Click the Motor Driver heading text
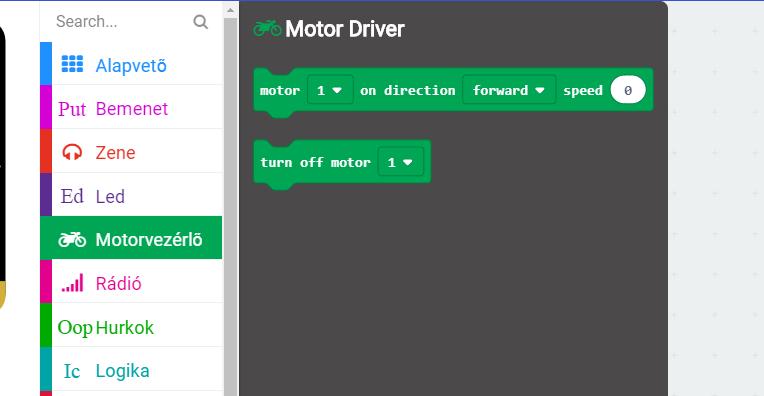The width and height of the screenshot is (764, 396). click(x=344, y=29)
